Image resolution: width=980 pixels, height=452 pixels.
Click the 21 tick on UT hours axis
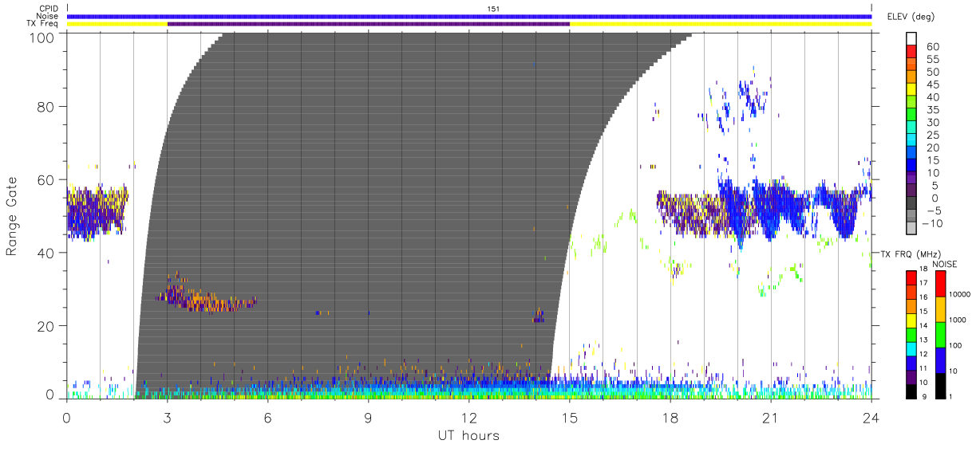point(771,417)
